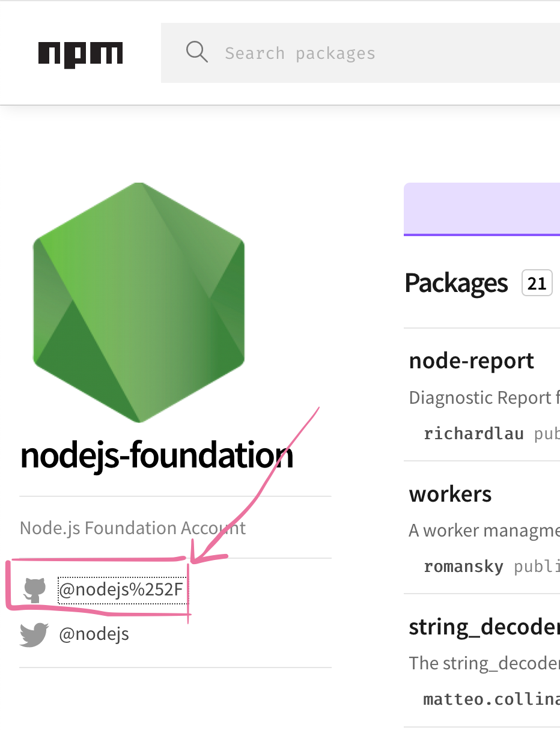Screen dimensions: 560x733
Task: Select the Packages tab
Action: point(457,282)
